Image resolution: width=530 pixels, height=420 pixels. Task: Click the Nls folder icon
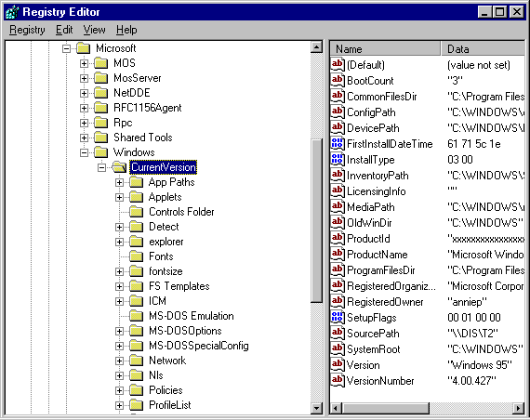pos(136,375)
